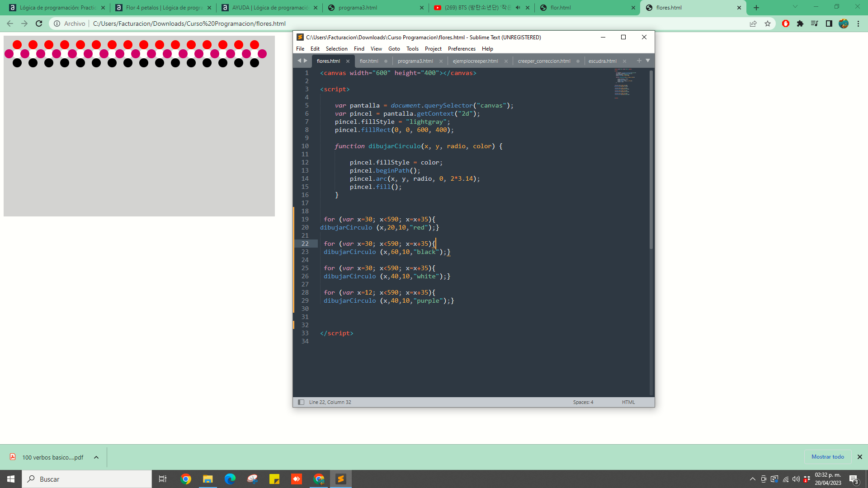Click Task View icon on taskbar
The image size is (868, 488).
click(x=163, y=479)
